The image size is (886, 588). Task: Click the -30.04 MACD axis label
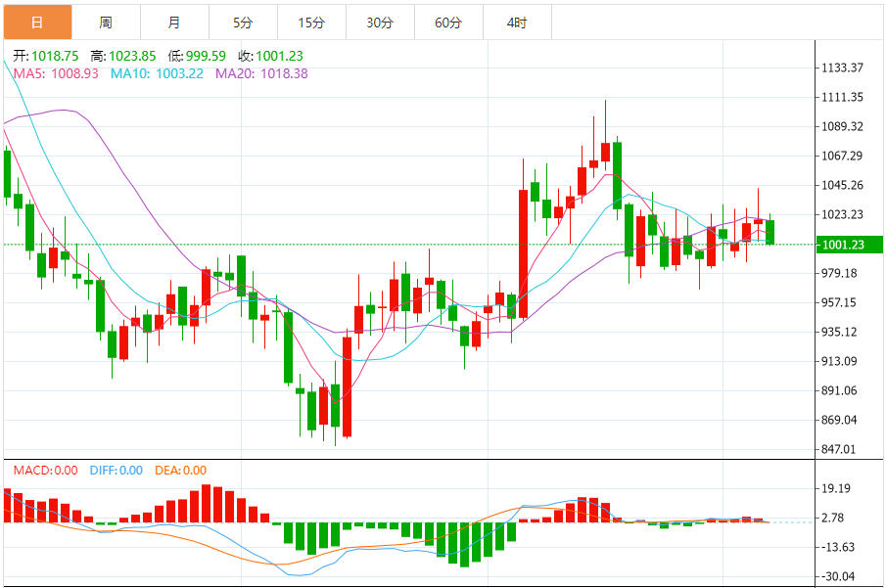tap(836, 576)
